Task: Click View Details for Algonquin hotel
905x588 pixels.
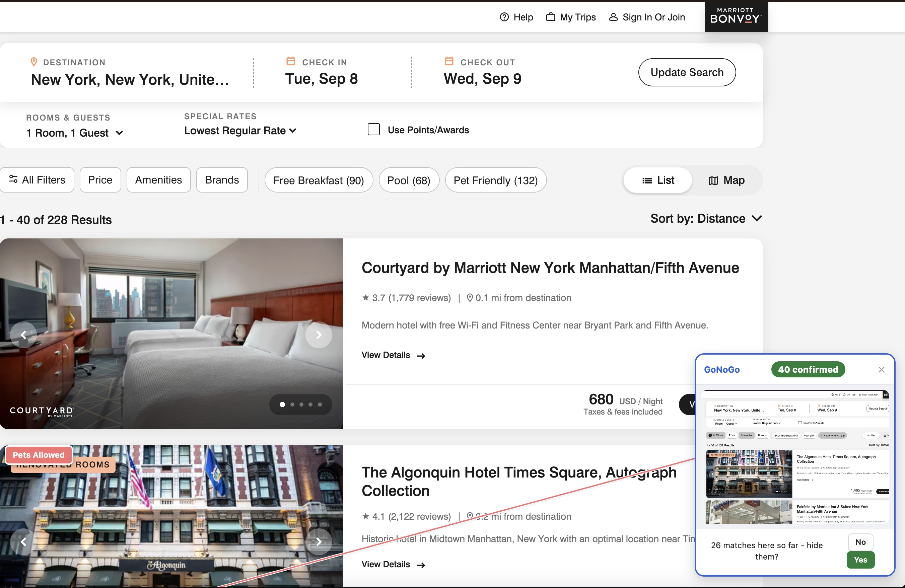Action: tap(393, 565)
